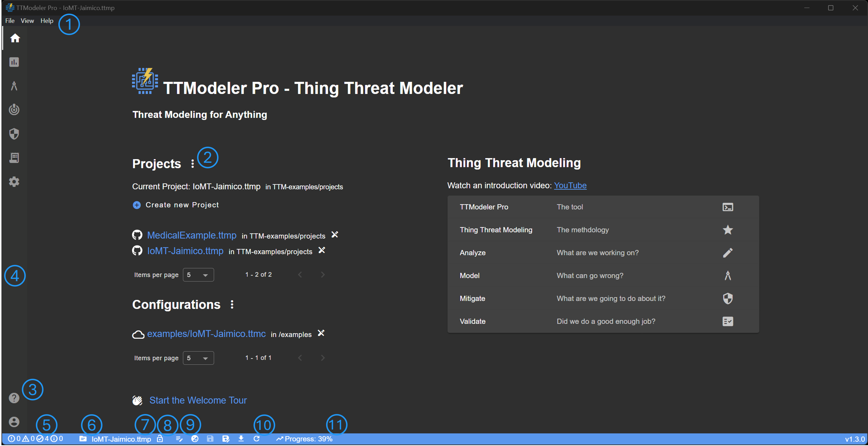Toggle the project lock icon in status bar

point(160,439)
